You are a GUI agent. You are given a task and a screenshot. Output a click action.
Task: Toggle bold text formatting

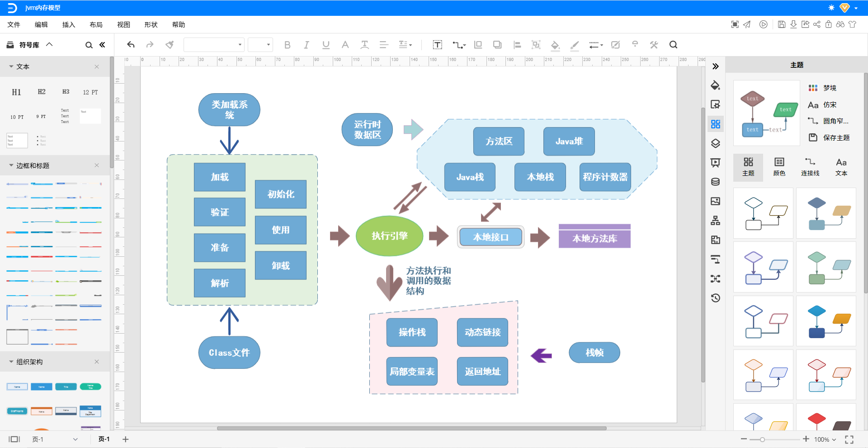tap(287, 45)
